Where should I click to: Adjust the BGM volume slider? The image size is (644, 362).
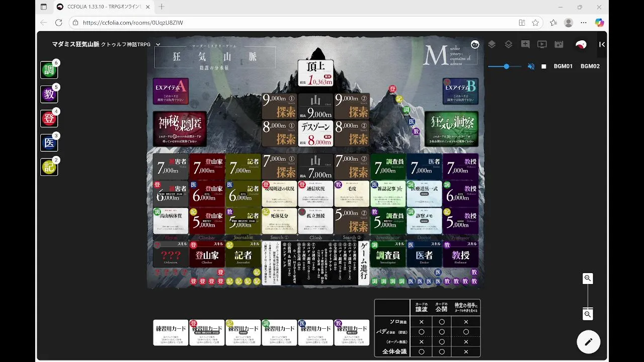coord(505,66)
